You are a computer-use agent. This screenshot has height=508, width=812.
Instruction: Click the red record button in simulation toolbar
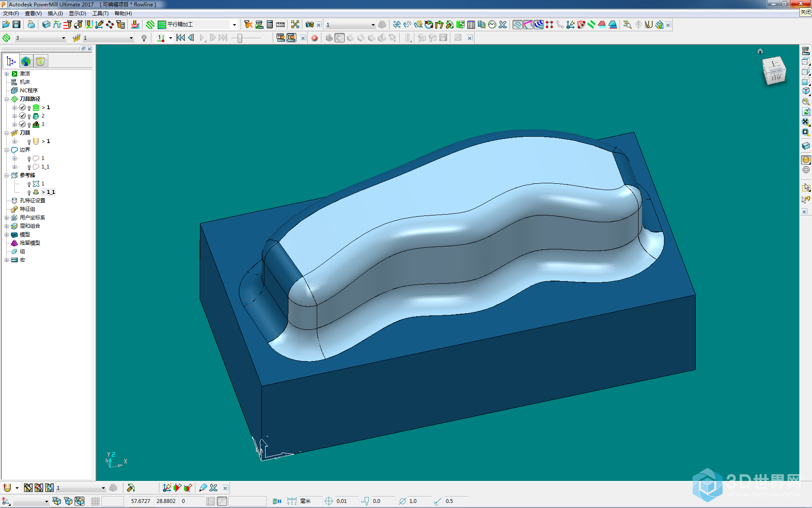(314, 38)
